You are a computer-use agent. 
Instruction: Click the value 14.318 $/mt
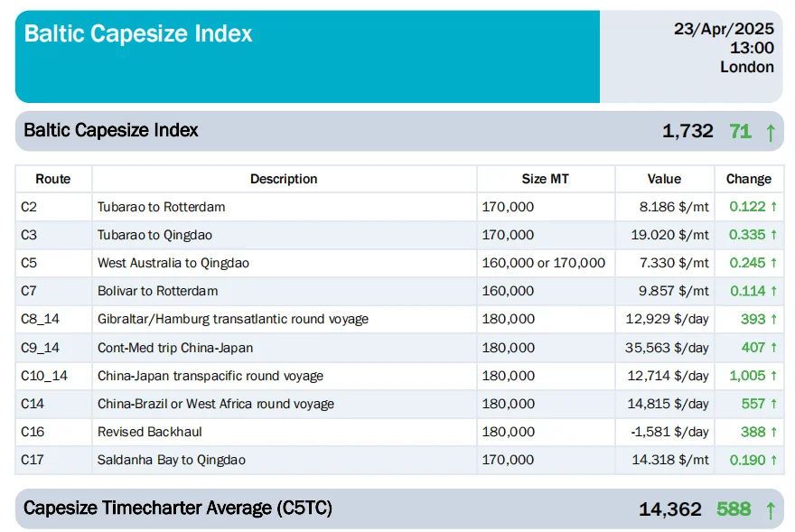670,460
